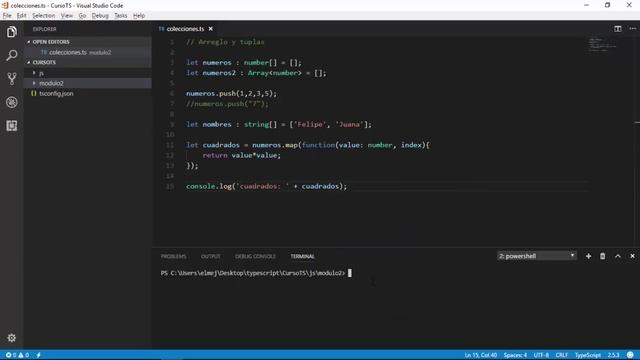Switch to the Terminal panel tab

(302, 256)
